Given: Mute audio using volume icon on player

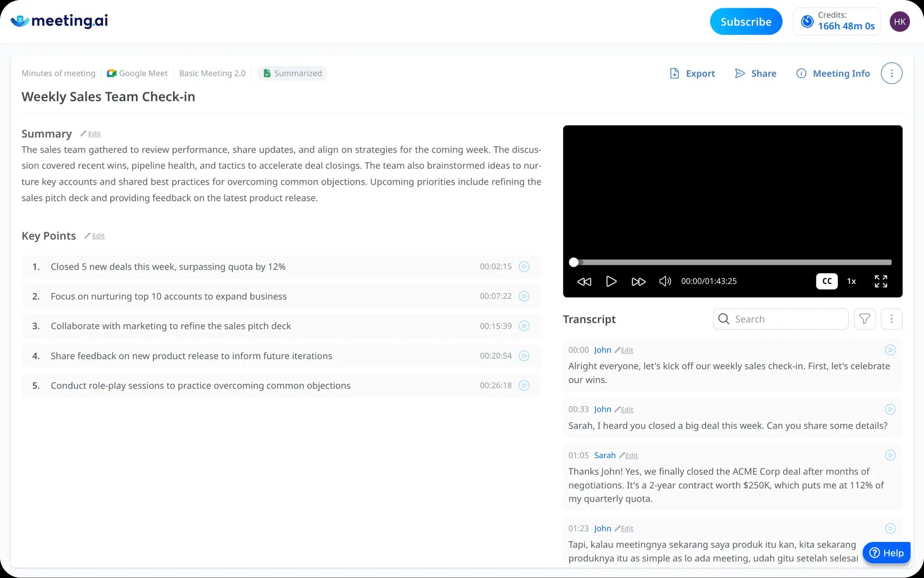Looking at the screenshot, I should click(665, 281).
